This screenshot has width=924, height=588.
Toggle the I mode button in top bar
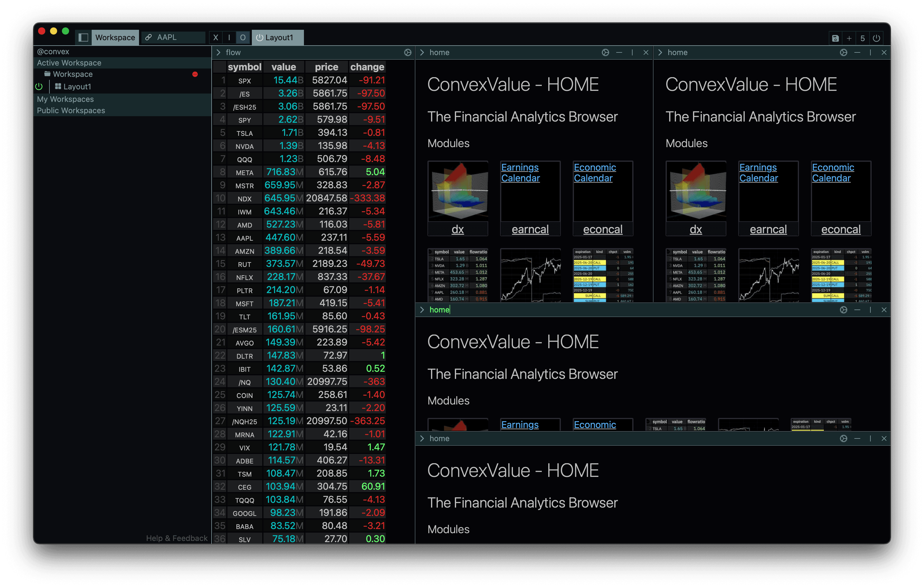coord(229,37)
